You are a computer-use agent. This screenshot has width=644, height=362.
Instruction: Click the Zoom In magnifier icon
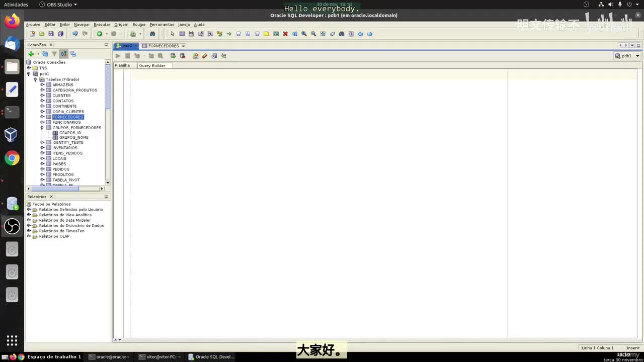click(x=304, y=34)
